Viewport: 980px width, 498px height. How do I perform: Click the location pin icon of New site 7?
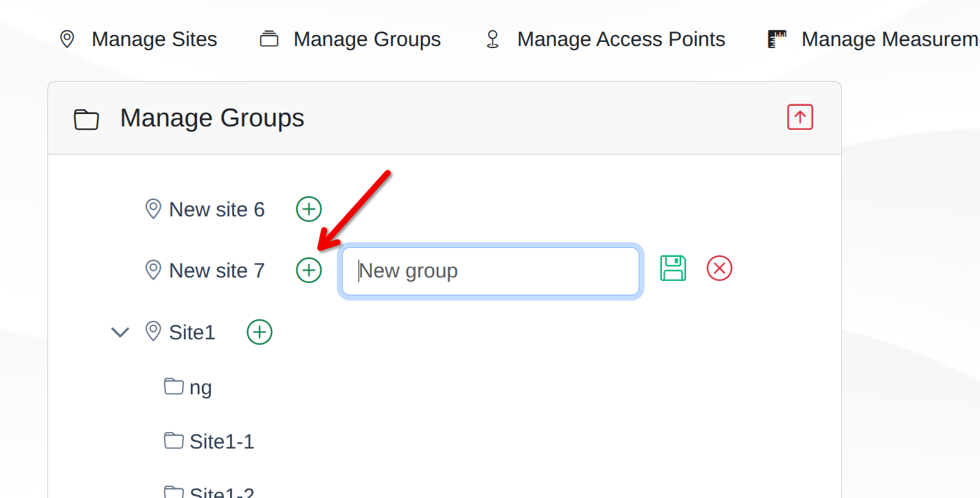154,270
